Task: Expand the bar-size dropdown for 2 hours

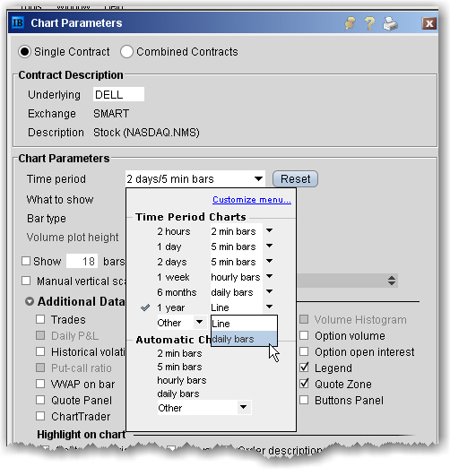Action: (269, 231)
